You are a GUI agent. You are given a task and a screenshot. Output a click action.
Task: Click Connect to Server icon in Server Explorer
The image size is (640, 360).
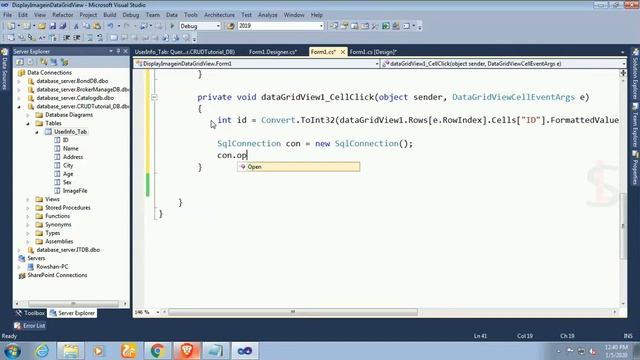[54, 62]
